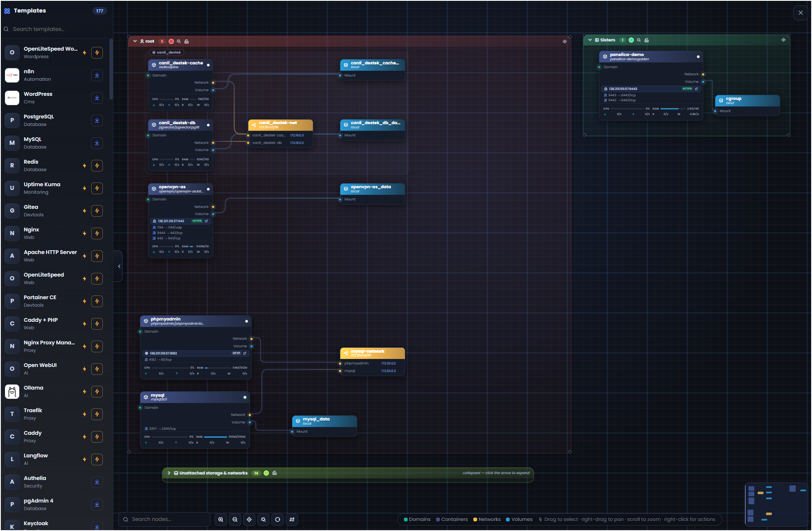Image resolution: width=812 pixels, height=531 pixels.
Task: Select the Apache HTTP Server template
Action: click(55, 256)
